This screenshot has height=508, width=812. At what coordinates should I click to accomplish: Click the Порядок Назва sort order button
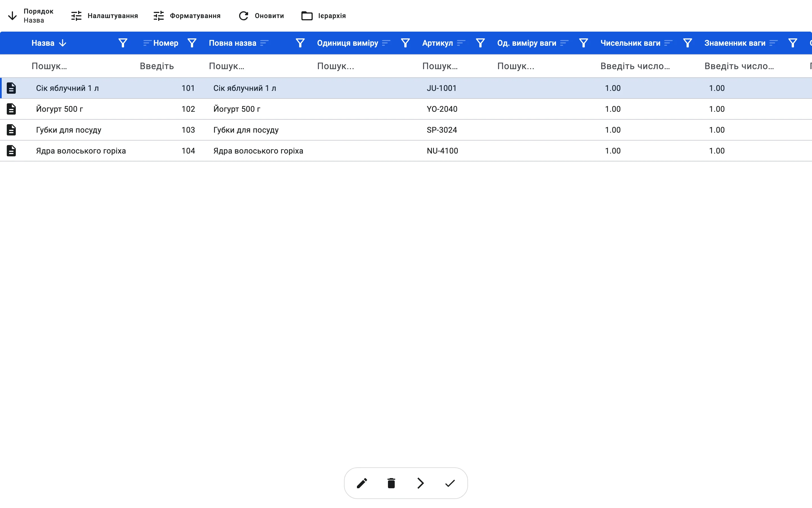pos(30,16)
